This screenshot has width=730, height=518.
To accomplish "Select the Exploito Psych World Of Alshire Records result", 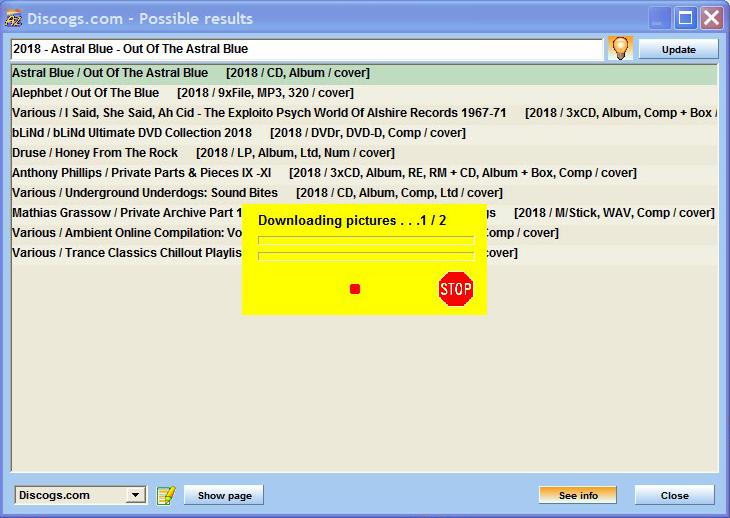I will pyautogui.click(x=364, y=113).
